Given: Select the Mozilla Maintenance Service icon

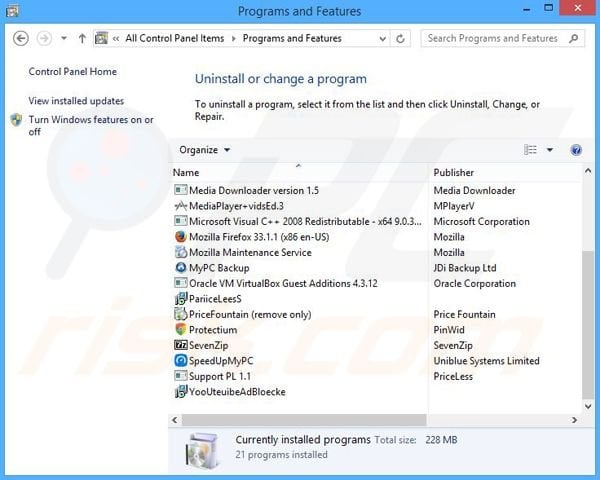Looking at the screenshot, I should (x=181, y=252).
